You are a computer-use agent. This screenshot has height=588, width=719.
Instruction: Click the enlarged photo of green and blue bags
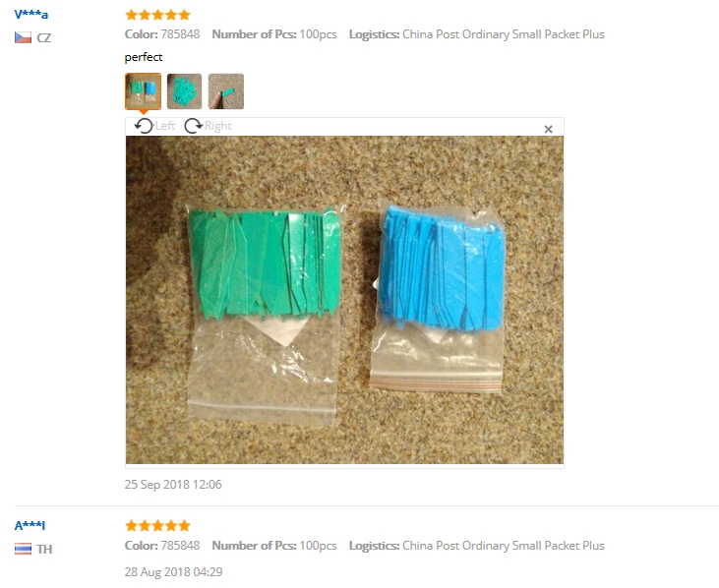[345, 300]
